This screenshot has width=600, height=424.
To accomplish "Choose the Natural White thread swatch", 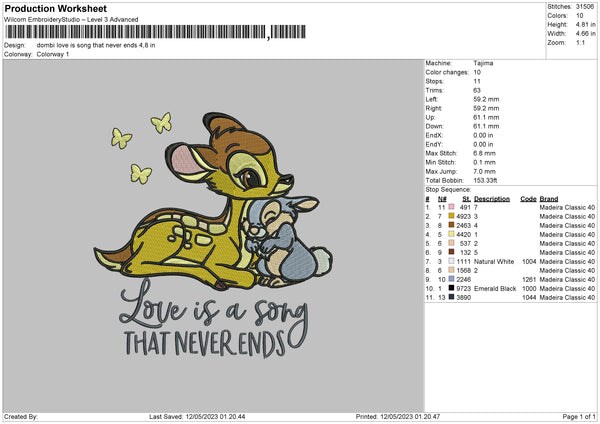I will click(x=452, y=261).
